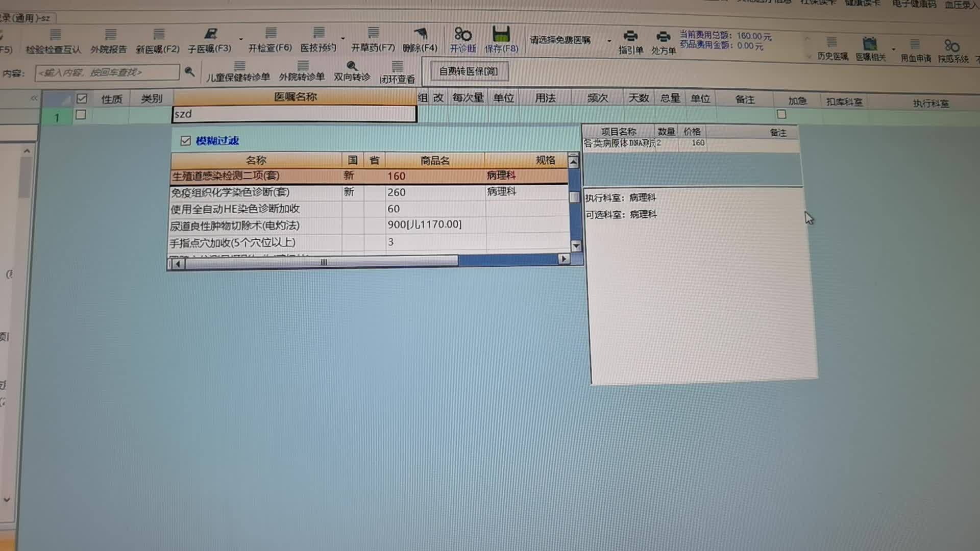Open 医技预约 appointment tool
The width and height of the screenshot is (980, 551).
[318, 40]
